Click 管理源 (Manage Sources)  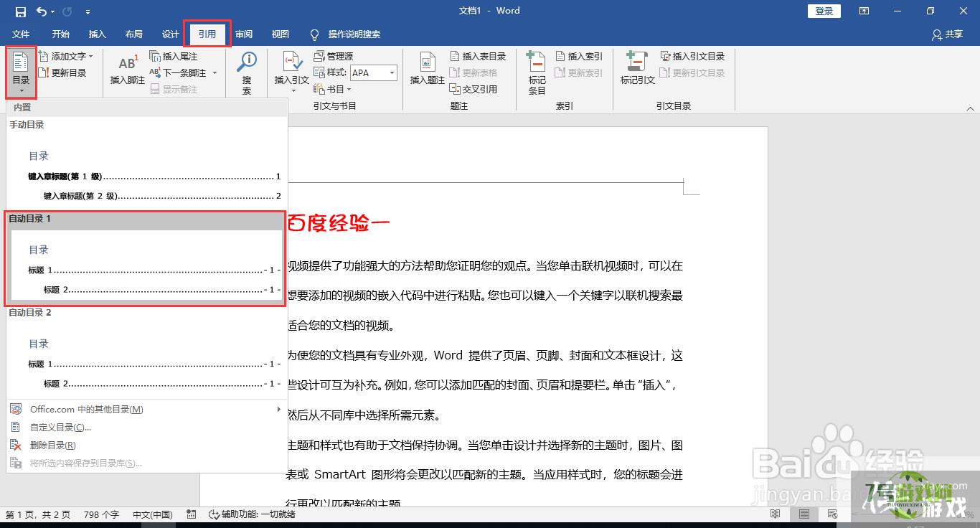[x=334, y=56]
